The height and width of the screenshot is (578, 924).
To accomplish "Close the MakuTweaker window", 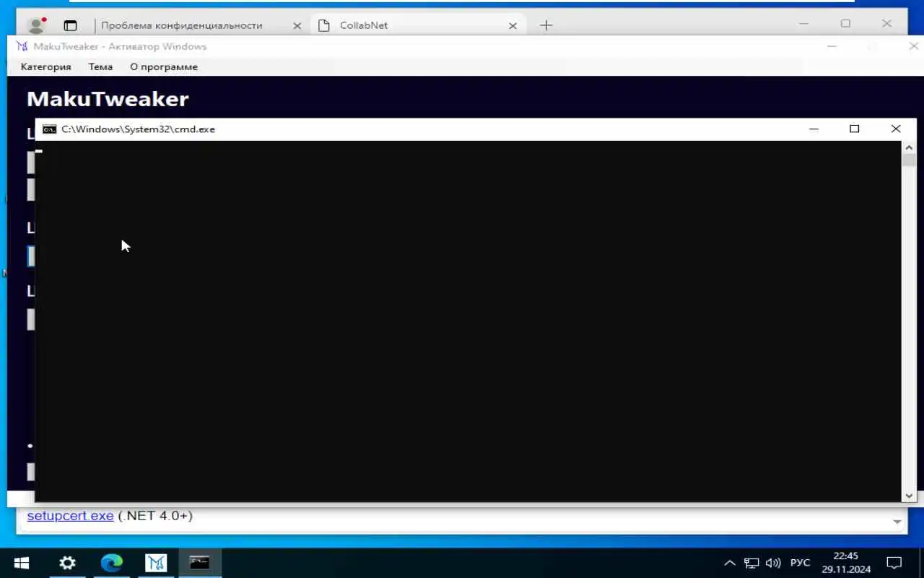I will [913, 46].
